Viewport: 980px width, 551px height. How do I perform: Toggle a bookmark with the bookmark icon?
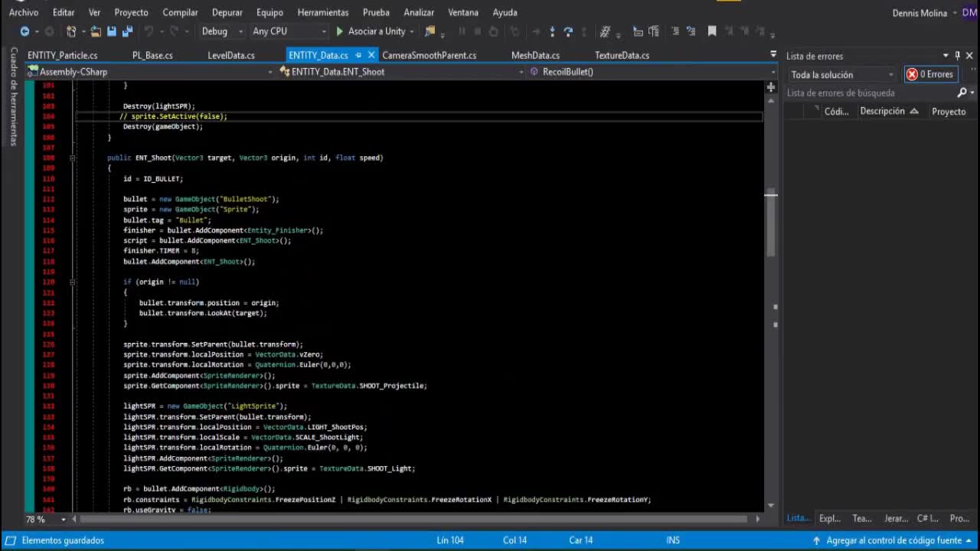coord(712,33)
